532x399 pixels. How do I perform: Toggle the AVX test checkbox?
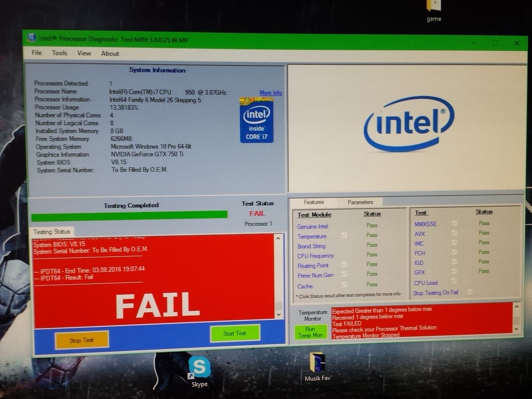click(454, 233)
